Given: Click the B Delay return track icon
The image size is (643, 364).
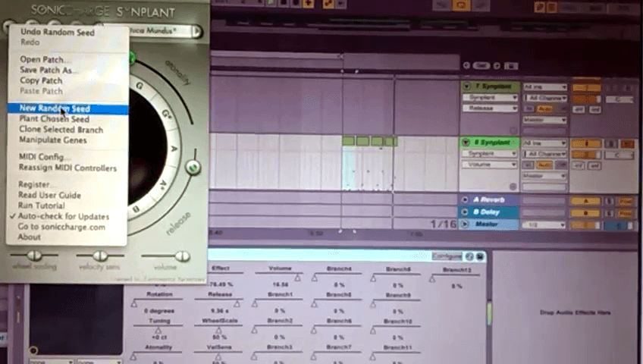Looking at the screenshot, I should [x=465, y=212].
